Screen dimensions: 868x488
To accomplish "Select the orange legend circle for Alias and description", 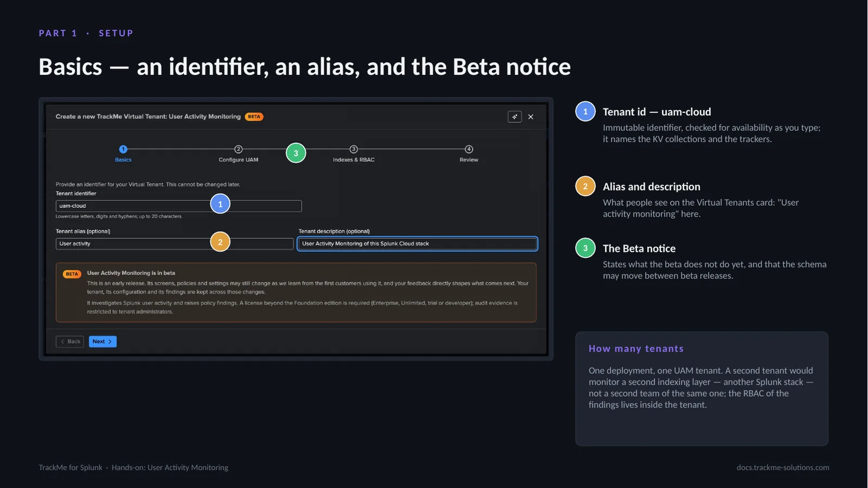I will pos(585,186).
